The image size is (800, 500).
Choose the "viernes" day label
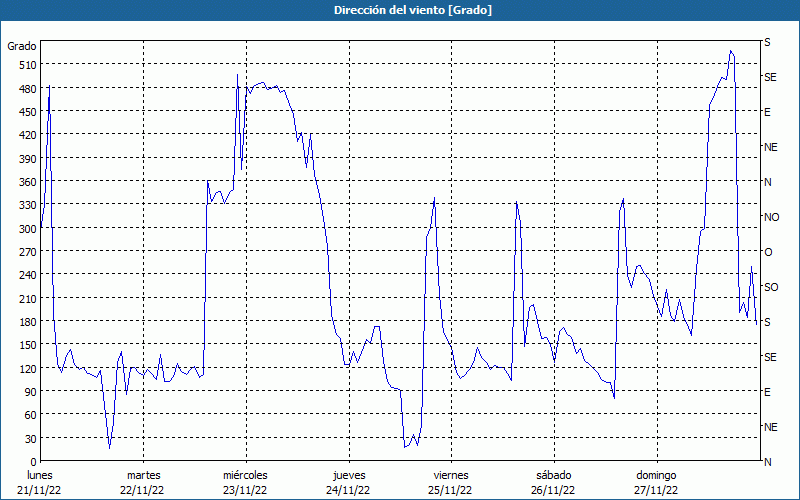coord(451,476)
